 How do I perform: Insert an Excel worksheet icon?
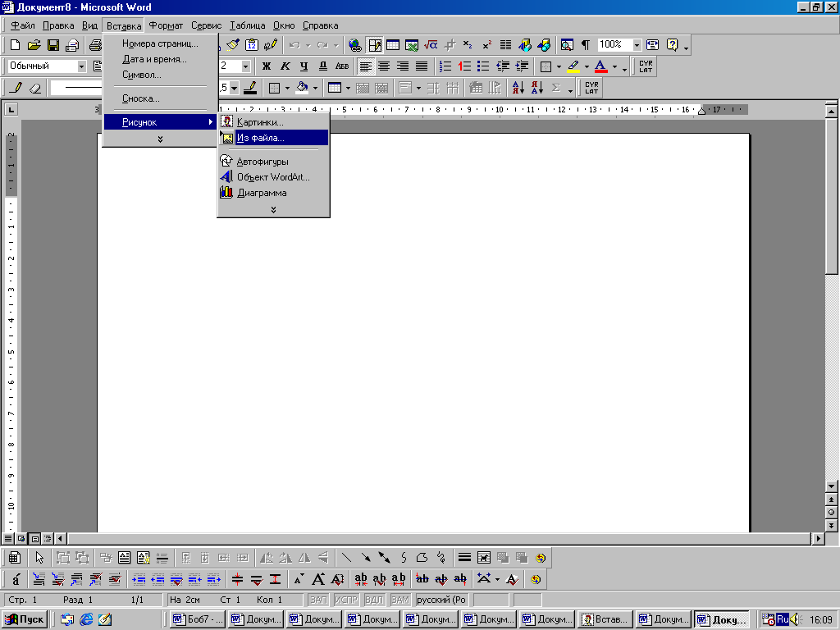coord(412,45)
